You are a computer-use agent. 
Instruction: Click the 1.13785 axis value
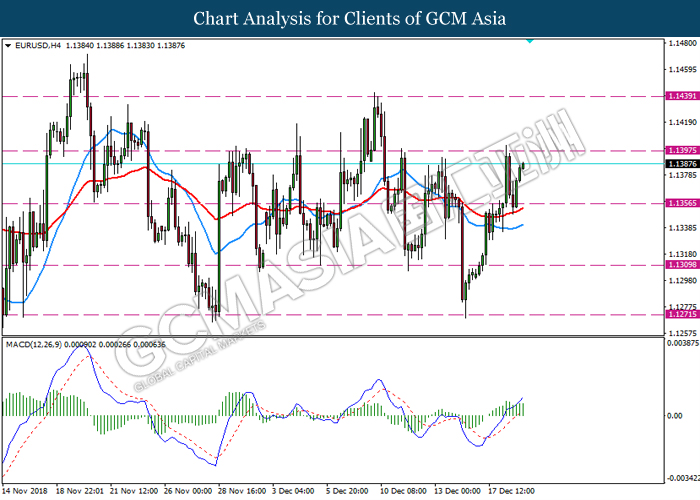click(x=682, y=175)
